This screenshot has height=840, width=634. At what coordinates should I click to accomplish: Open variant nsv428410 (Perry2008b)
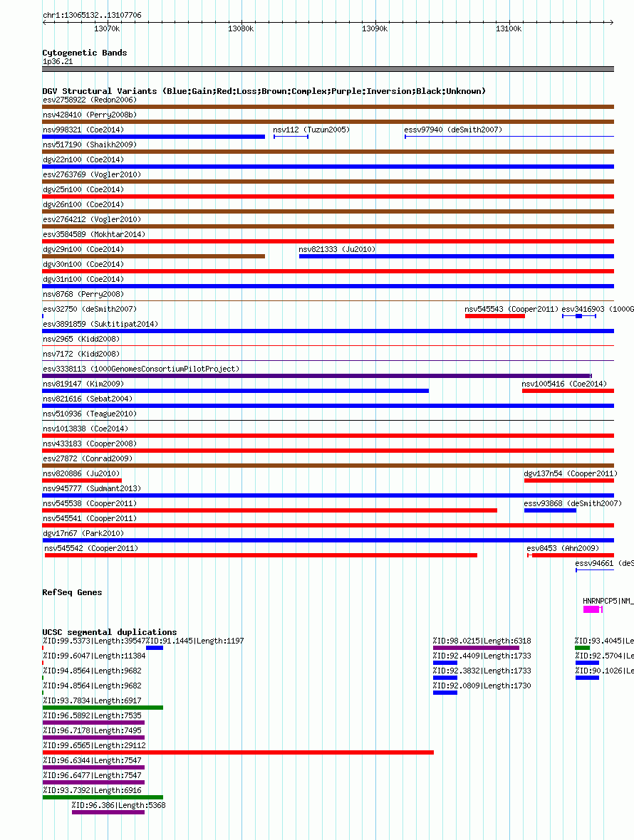[90, 115]
